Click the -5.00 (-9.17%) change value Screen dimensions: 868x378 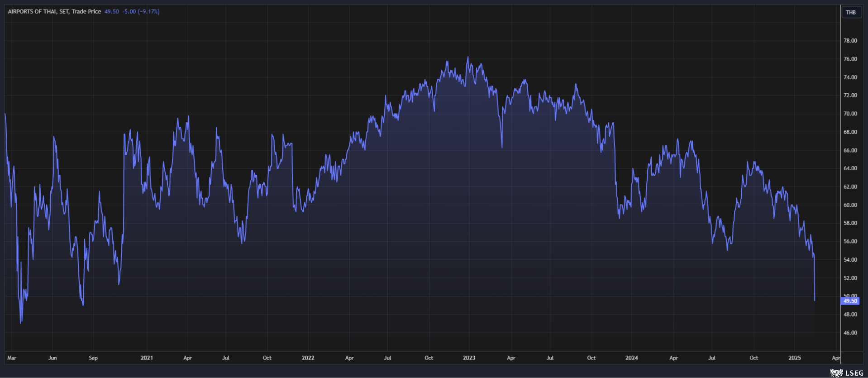point(141,11)
